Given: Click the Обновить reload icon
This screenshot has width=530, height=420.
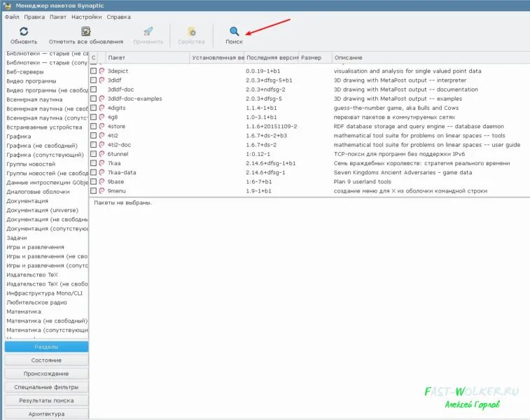Looking at the screenshot, I should click(x=24, y=31).
